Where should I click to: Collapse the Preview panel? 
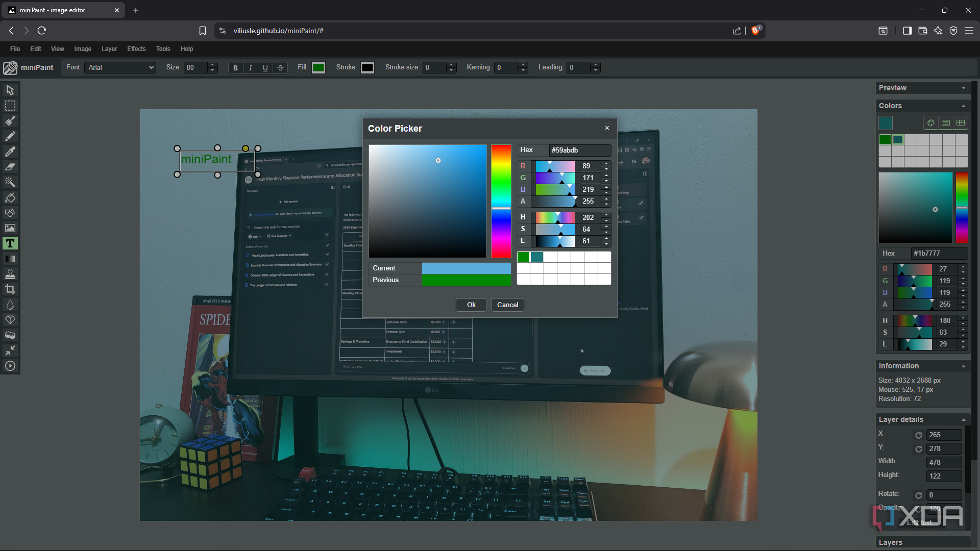(x=964, y=88)
